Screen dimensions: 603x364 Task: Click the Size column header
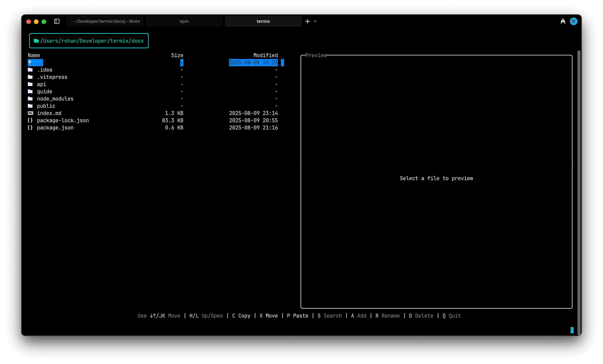coord(177,55)
